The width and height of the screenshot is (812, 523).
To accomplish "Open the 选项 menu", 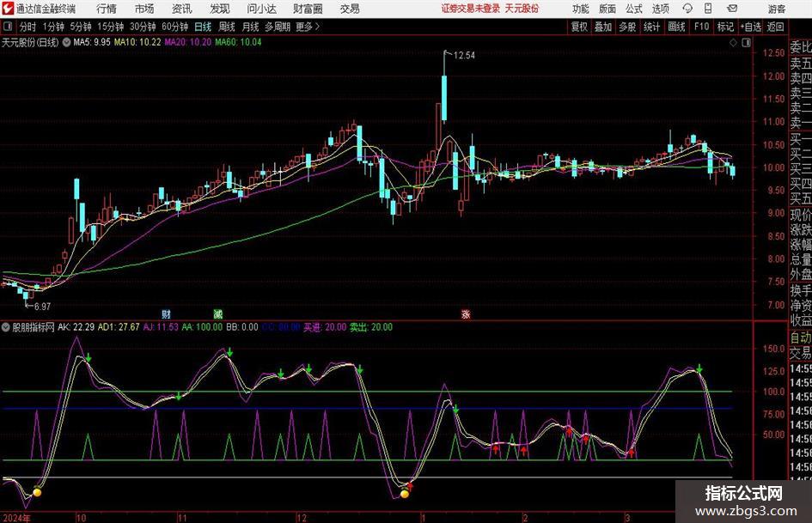I will (x=660, y=9).
